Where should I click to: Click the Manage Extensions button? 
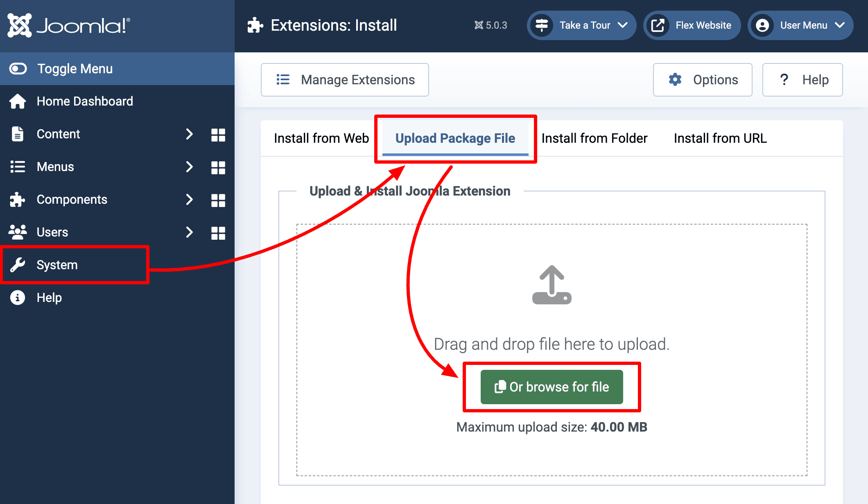[345, 79]
